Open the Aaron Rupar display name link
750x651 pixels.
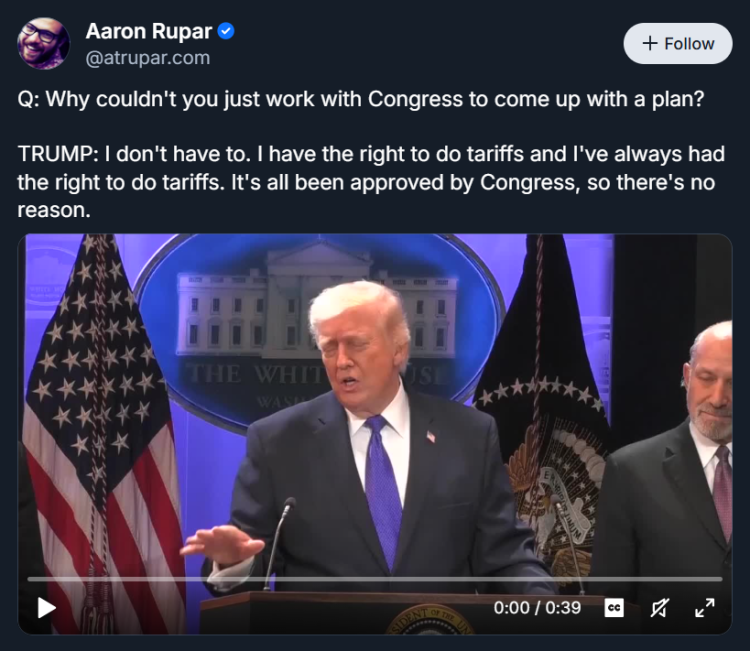(x=149, y=32)
